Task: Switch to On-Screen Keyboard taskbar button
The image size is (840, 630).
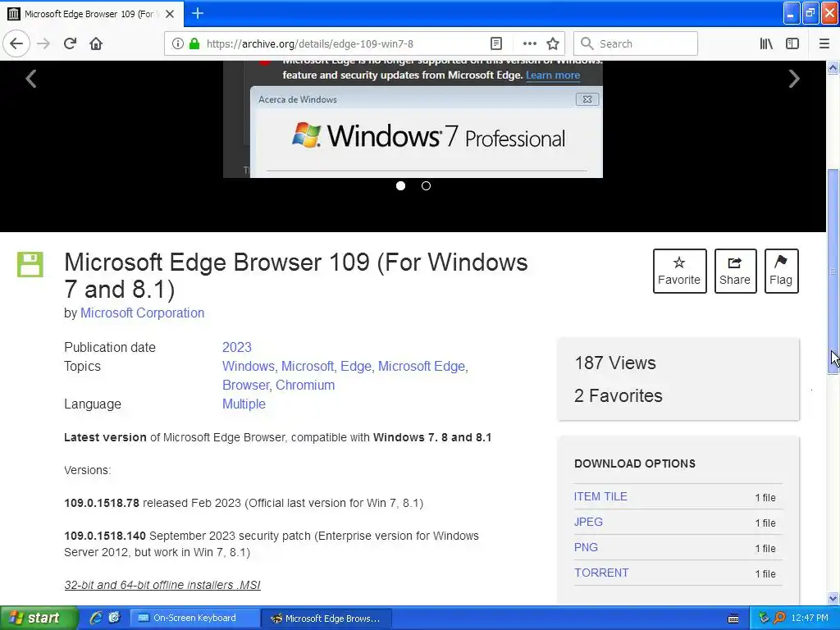Action: coord(194,619)
